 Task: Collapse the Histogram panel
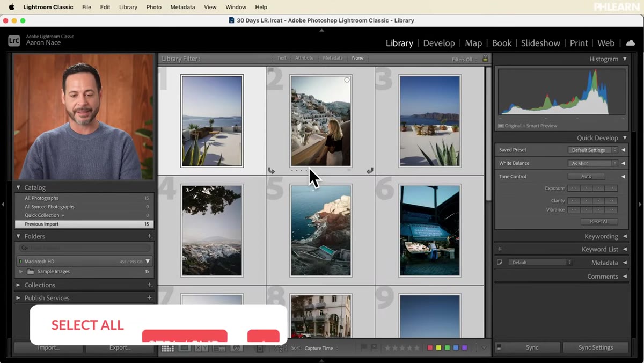click(625, 59)
